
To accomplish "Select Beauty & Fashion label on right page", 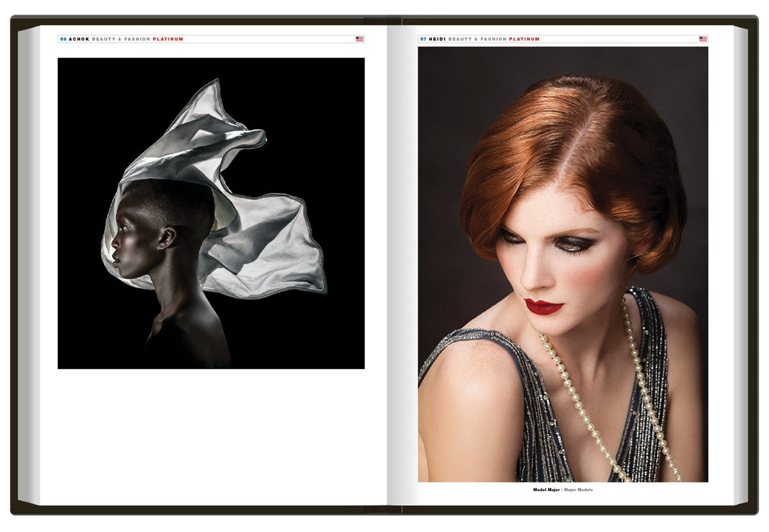I will 477,39.
